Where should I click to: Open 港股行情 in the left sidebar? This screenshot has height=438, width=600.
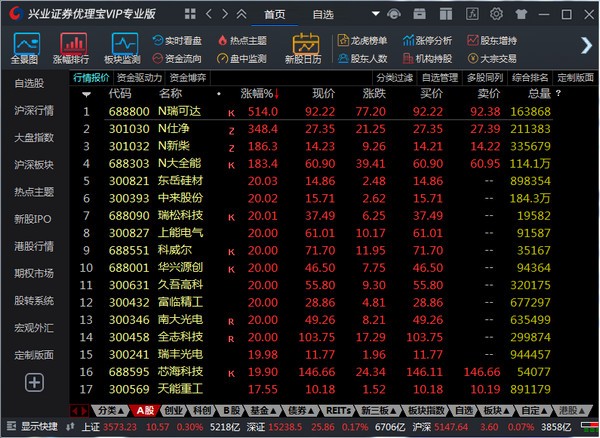34,246
